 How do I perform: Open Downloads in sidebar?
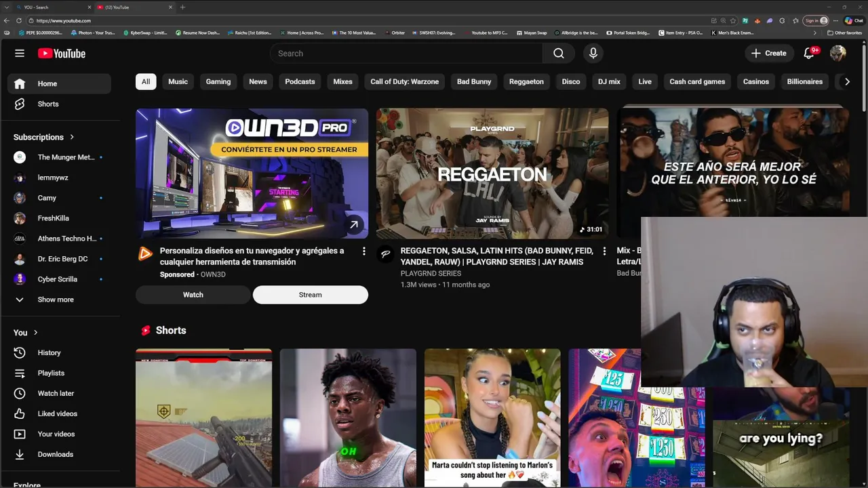click(x=59, y=454)
